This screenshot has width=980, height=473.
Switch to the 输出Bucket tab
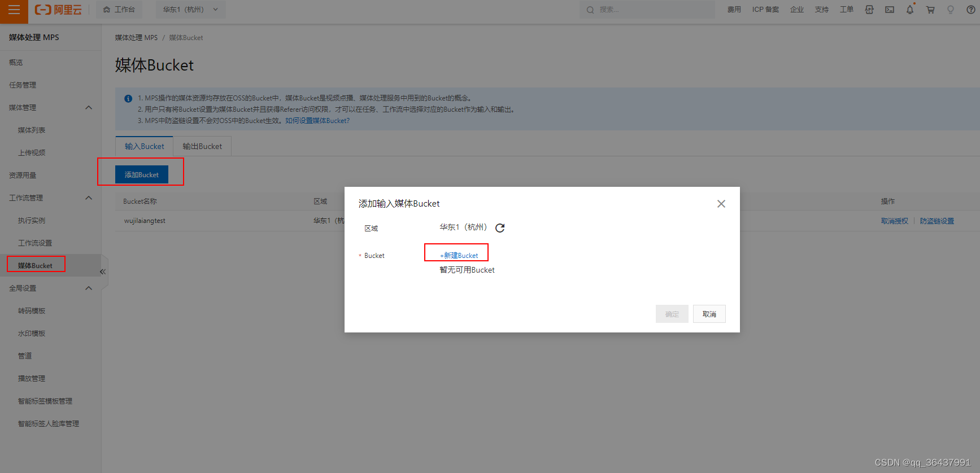coord(202,146)
